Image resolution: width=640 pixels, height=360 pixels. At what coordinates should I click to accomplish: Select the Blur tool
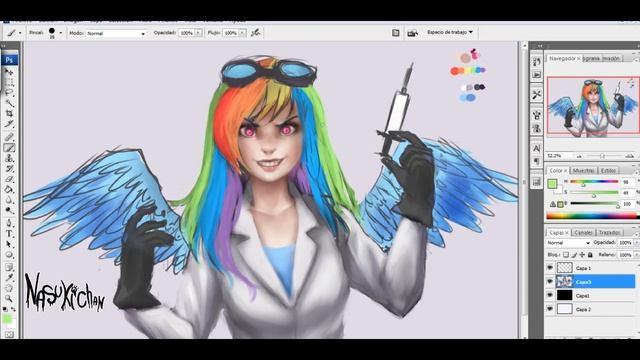(9, 200)
